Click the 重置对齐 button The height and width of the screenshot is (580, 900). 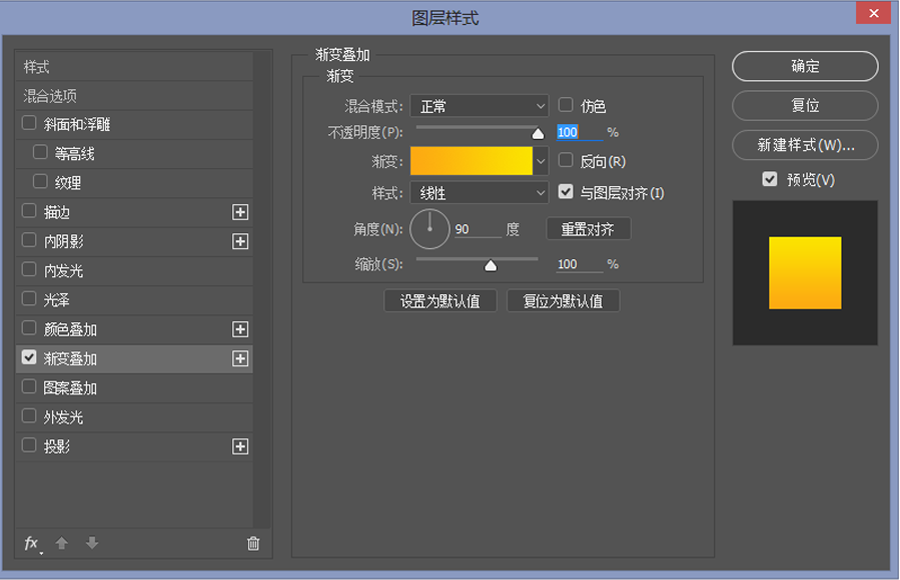[588, 229]
